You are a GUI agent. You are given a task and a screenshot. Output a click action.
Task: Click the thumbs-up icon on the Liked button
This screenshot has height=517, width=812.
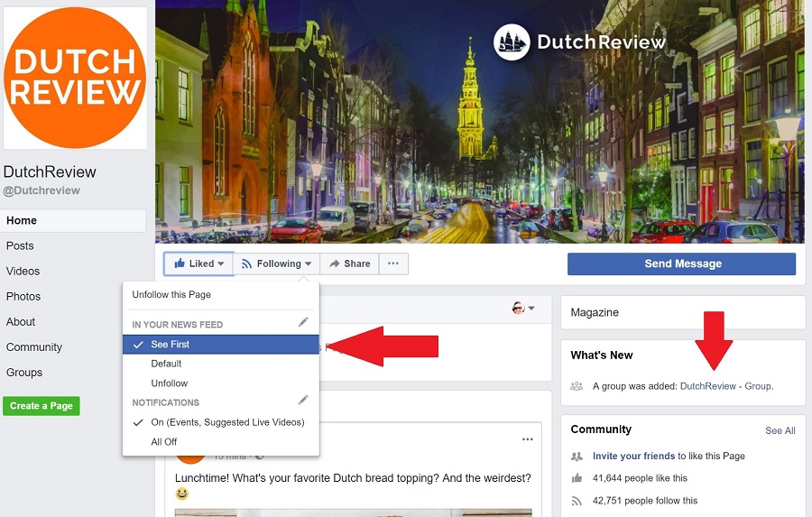180,263
